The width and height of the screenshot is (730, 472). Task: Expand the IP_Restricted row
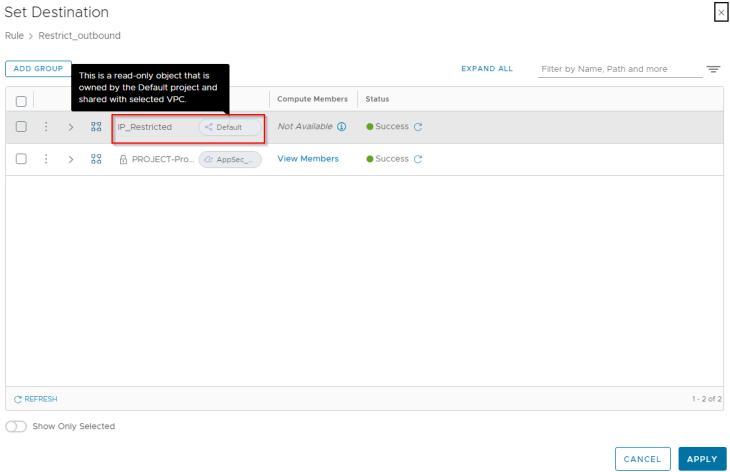click(71, 127)
